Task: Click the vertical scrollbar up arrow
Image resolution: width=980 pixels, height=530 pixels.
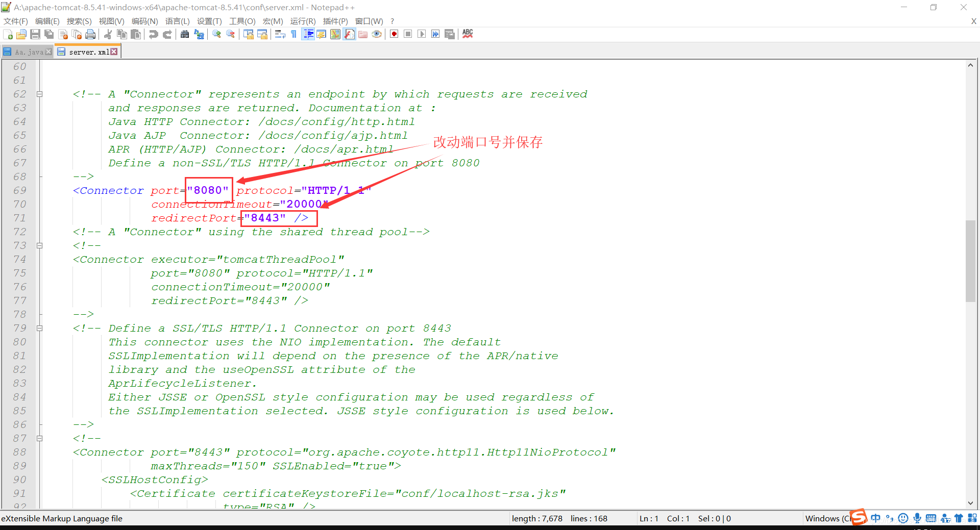Action: (970, 65)
